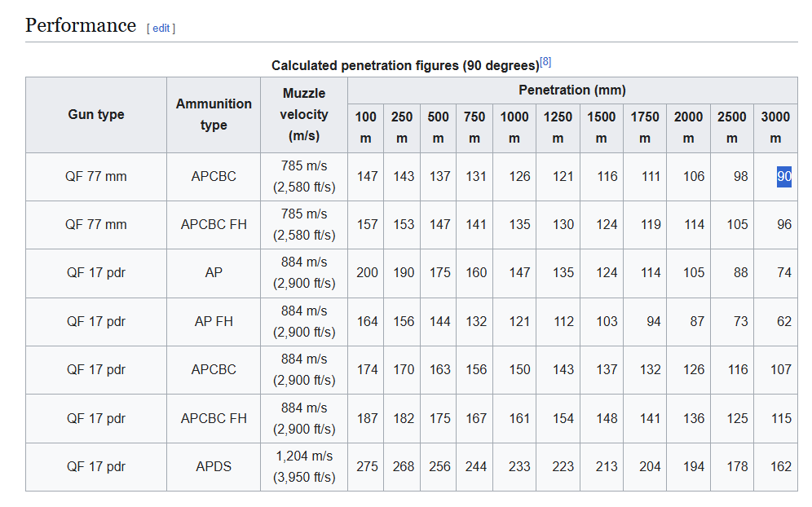Viewport: 812px width, 507px height.
Task: Select the Ammunition type column header
Action: [214, 115]
